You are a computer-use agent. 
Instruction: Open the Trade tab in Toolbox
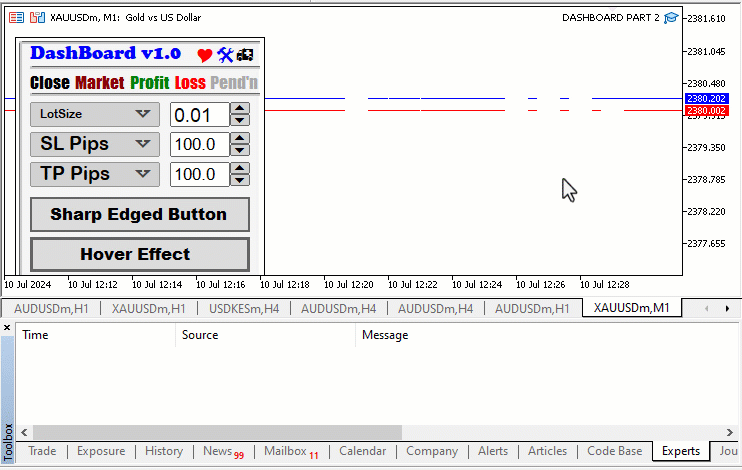coord(42,451)
